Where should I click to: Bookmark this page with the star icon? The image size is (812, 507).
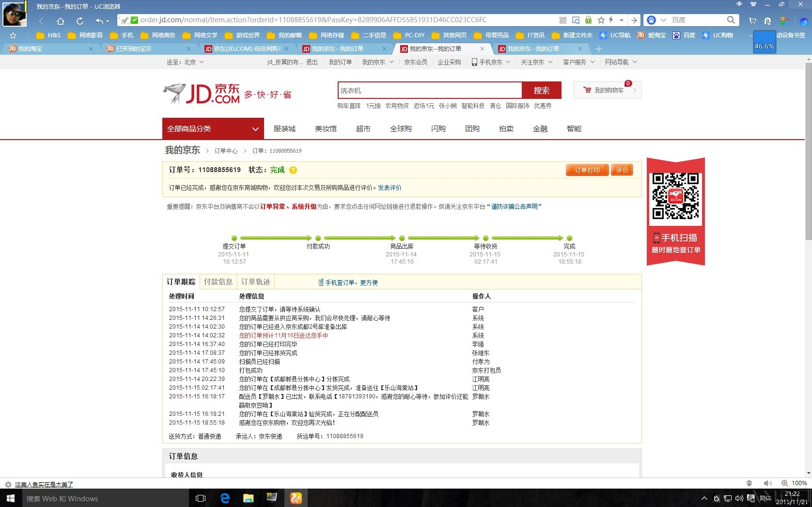click(x=601, y=20)
